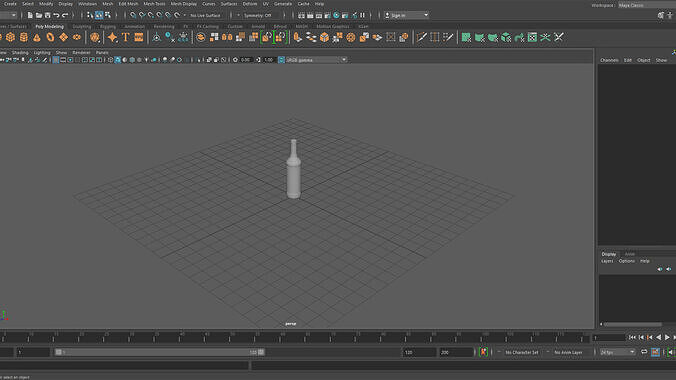Toggle the color management sRGB icon
The height and width of the screenshot is (380, 676).
(281, 60)
